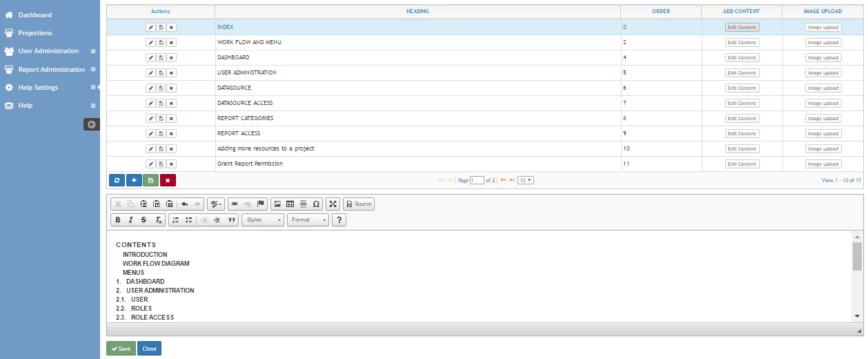Open the Format dropdown
The width and height of the screenshot is (868, 359).
coord(308,220)
